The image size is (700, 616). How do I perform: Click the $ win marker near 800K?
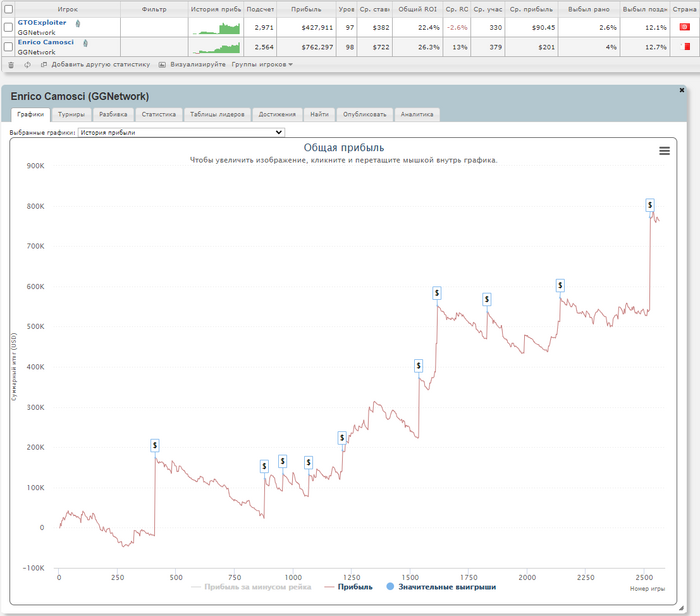[x=650, y=205]
